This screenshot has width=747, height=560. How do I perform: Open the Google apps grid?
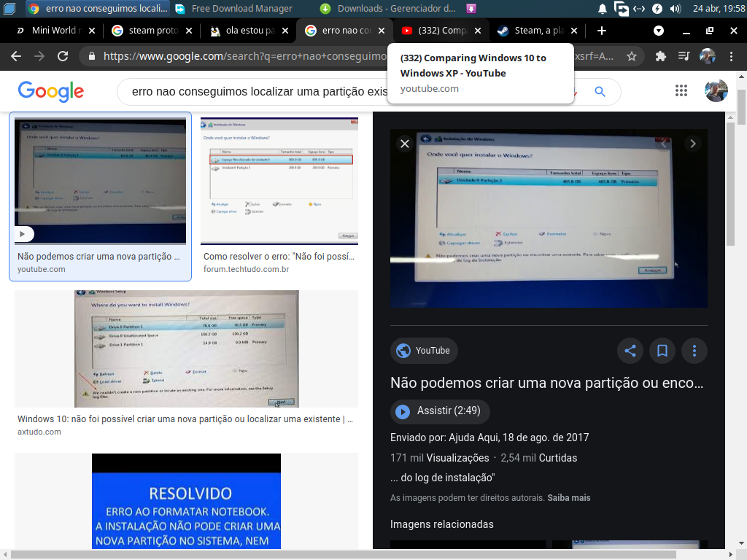(x=681, y=90)
